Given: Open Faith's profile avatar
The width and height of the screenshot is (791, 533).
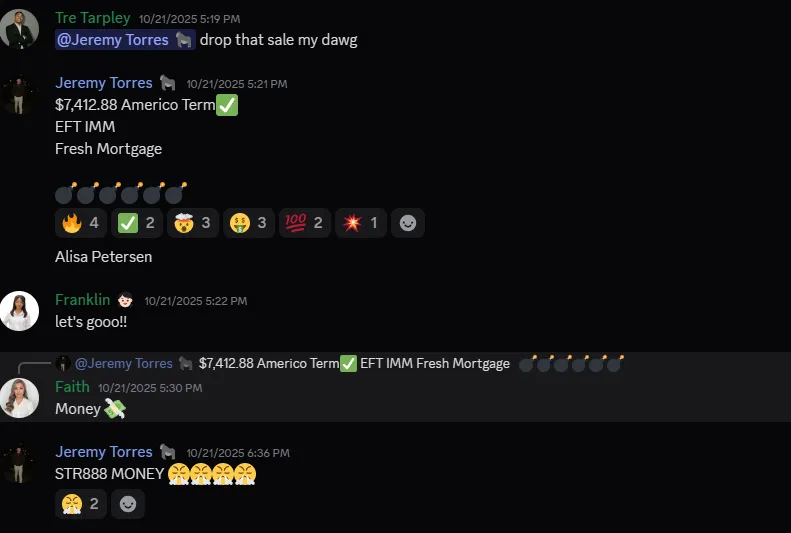Looking at the screenshot, I should point(19,398).
